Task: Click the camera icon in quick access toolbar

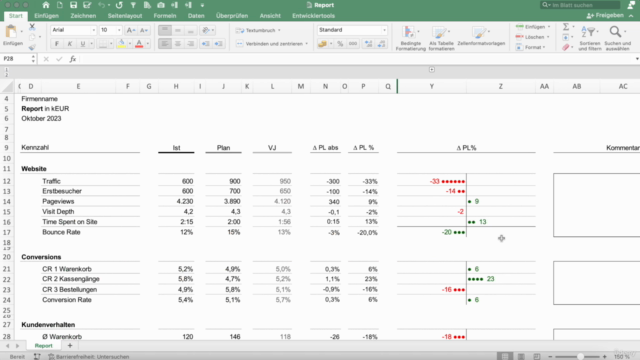Action: pos(161,5)
